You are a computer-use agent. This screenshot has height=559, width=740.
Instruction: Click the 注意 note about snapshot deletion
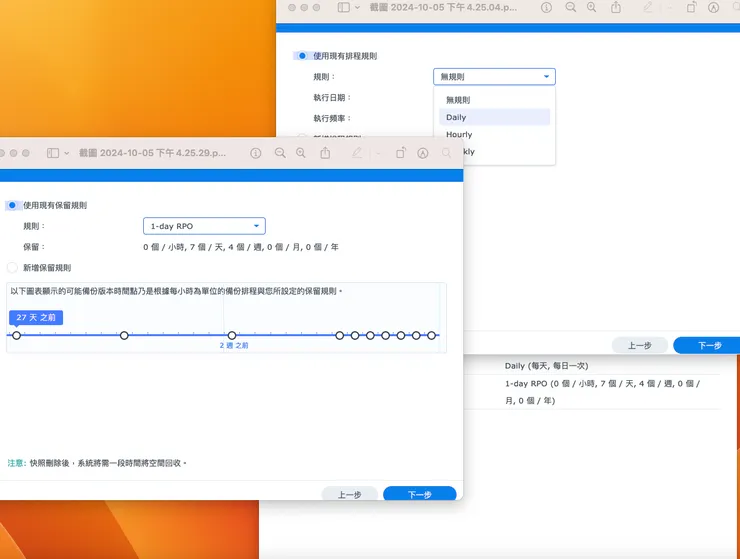coord(97,463)
